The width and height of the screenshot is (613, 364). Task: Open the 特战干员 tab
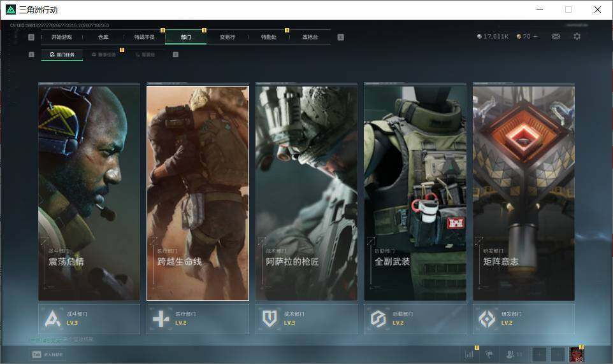[x=145, y=37]
